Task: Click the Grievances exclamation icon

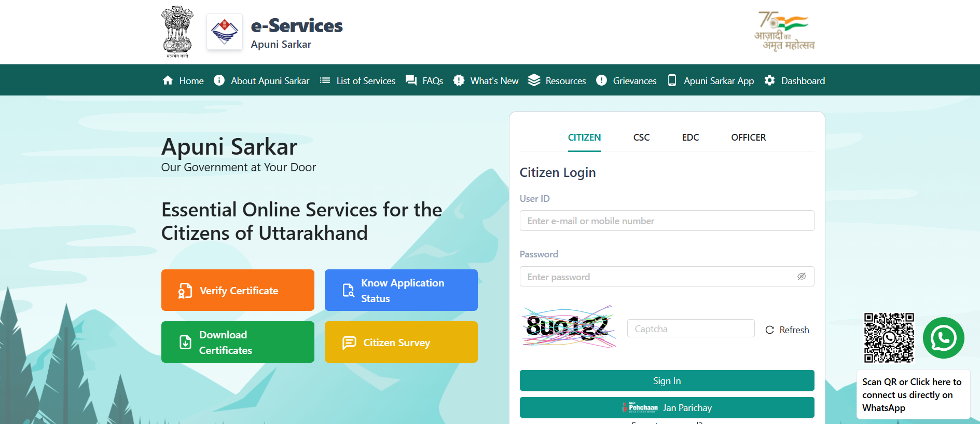Action: [x=601, y=80]
